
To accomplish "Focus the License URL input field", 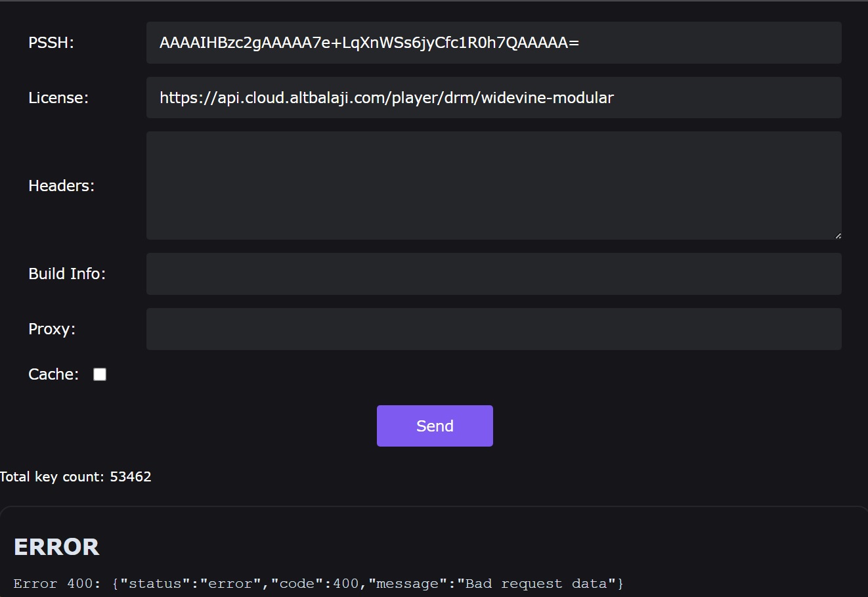I will (x=493, y=98).
